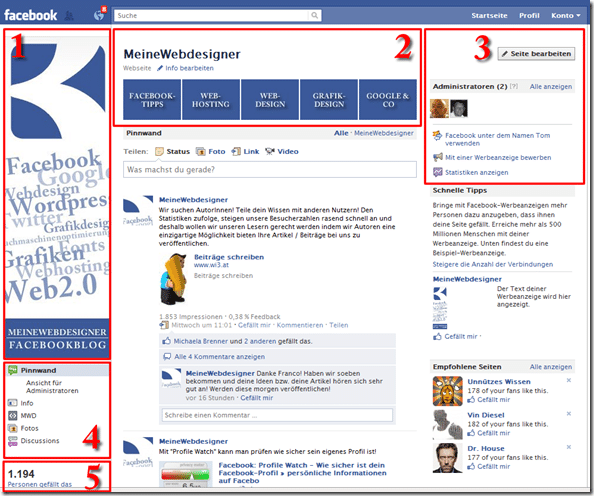594x496 pixels.
Task: Select the Foto share icon
Action: [x=200, y=152]
